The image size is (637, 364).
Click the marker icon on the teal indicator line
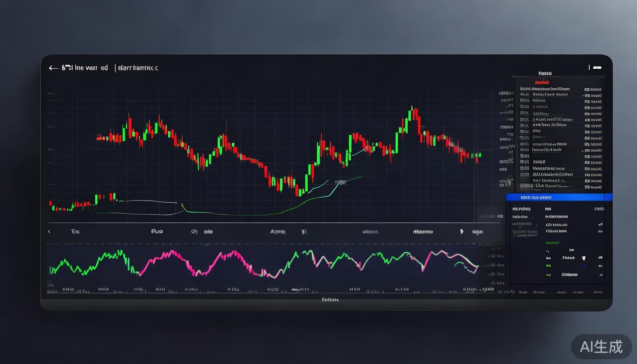(x=339, y=182)
